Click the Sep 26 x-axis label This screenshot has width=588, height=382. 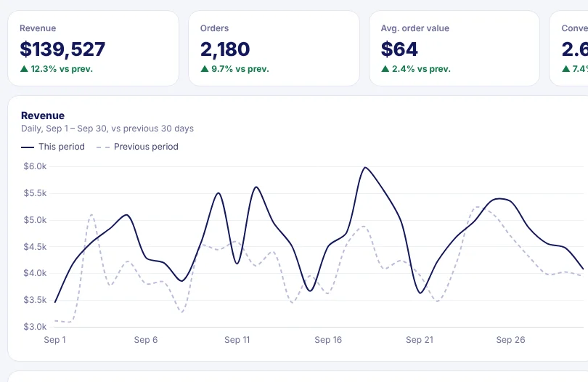point(510,340)
